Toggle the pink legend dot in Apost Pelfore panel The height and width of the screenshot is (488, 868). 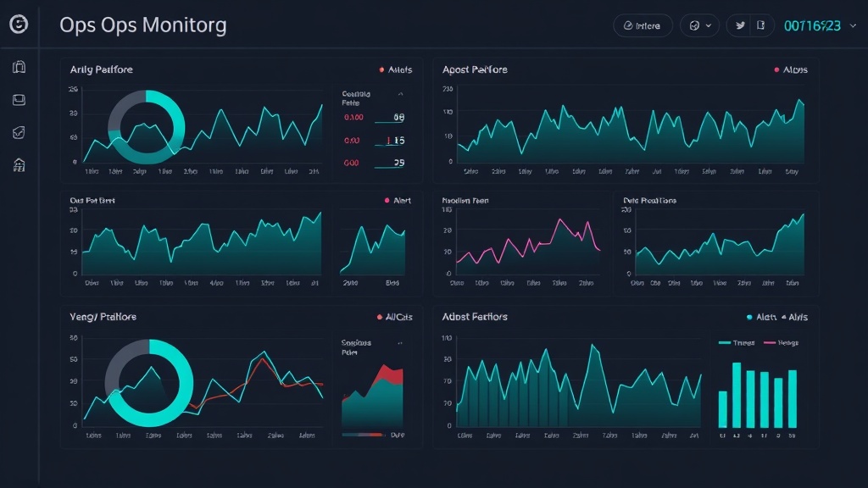[x=776, y=69]
